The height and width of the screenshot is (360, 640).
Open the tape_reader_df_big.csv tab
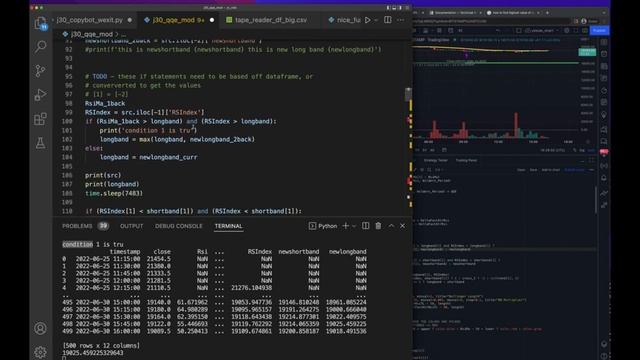pos(270,20)
